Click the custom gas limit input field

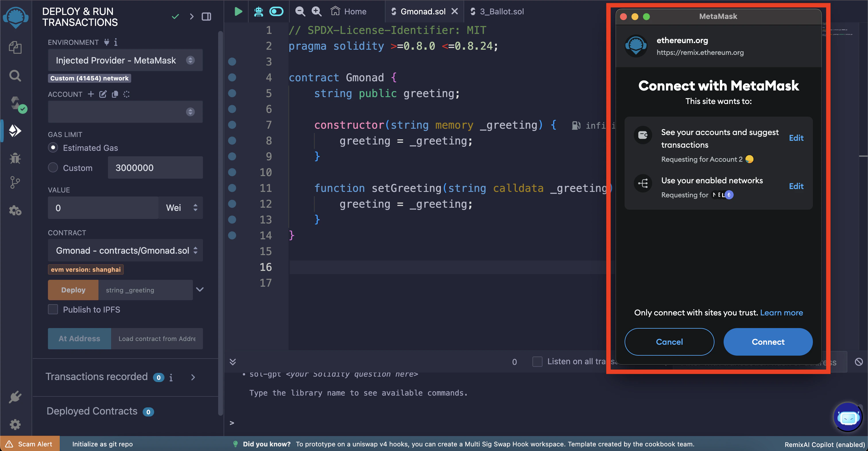pyautogui.click(x=155, y=168)
